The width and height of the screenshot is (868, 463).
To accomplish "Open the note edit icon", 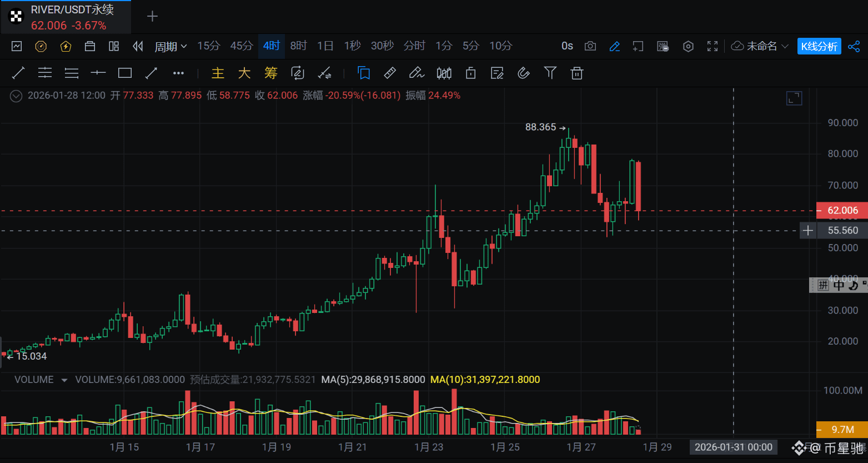I will click(x=497, y=73).
